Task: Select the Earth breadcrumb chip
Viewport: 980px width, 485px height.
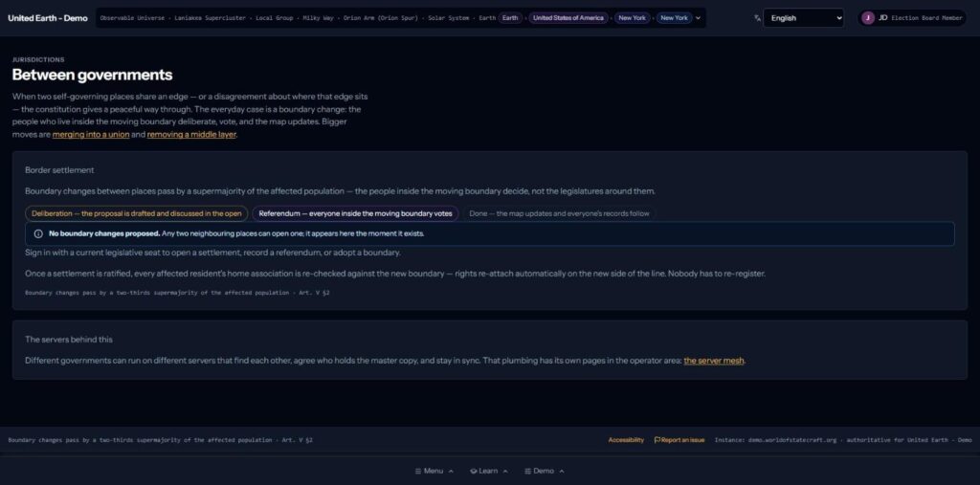Action: 510,18
